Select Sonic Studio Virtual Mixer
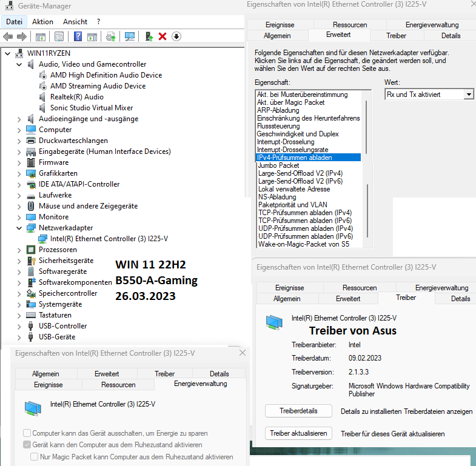476x466 pixels. (x=92, y=108)
